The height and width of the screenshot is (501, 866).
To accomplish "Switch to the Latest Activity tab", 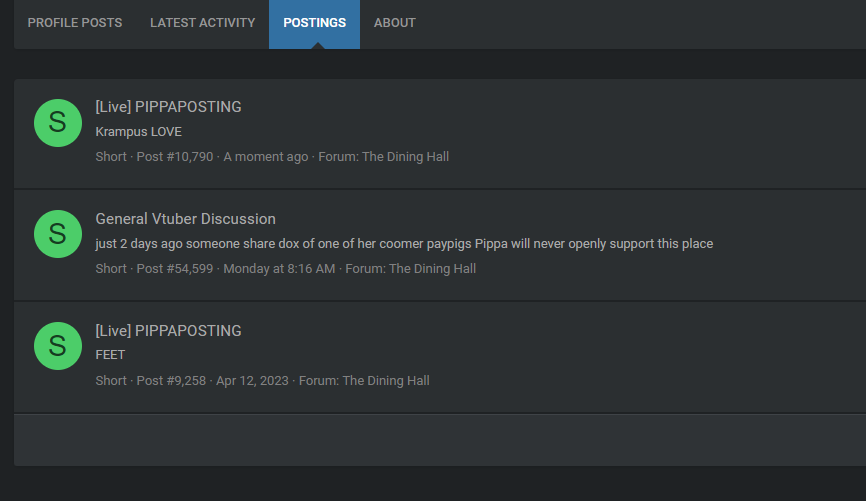I will click(203, 23).
